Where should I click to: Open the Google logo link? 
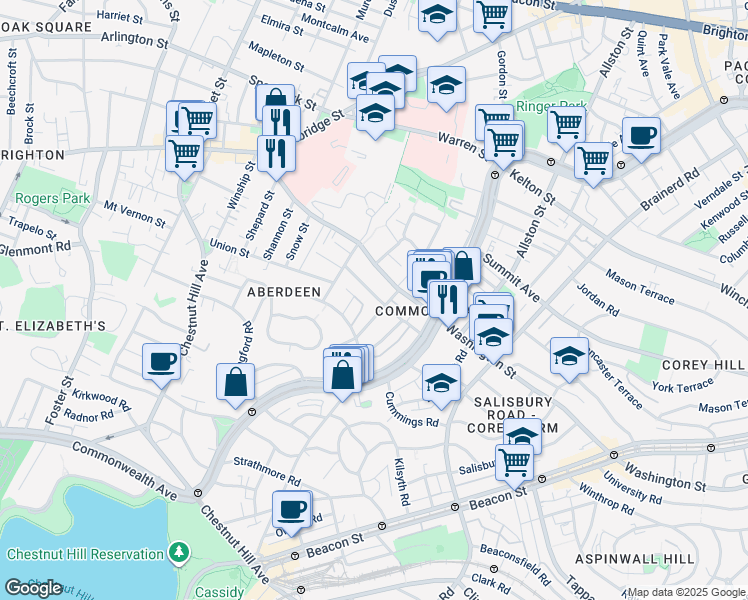click(x=33, y=587)
